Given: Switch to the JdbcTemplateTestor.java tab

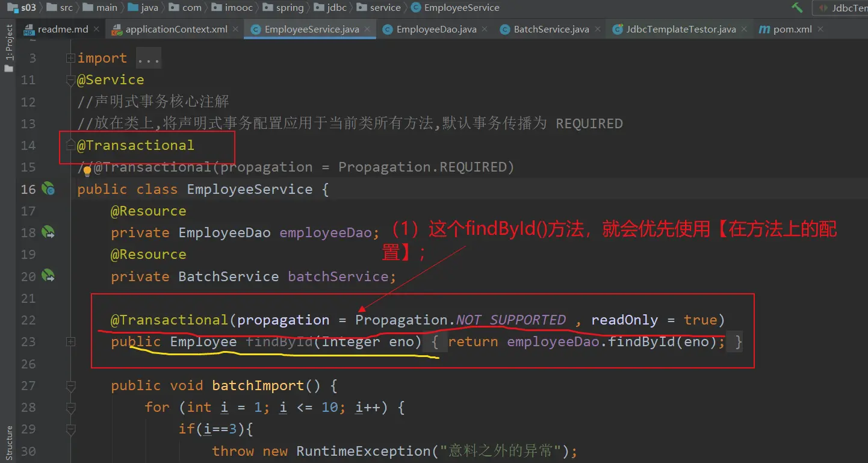Looking at the screenshot, I should click(x=681, y=29).
